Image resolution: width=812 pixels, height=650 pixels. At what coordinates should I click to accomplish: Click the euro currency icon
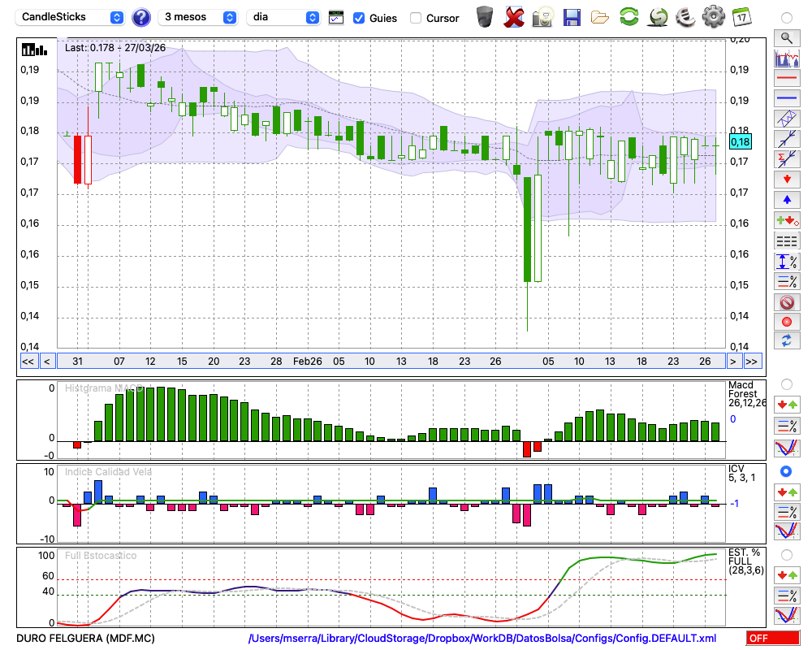click(685, 16)
